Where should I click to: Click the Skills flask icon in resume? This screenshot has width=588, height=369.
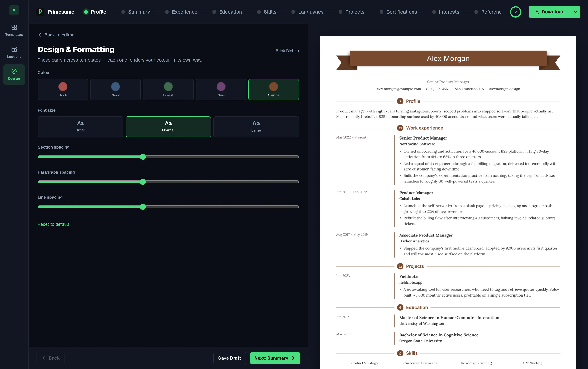click(x=400, y=353)
